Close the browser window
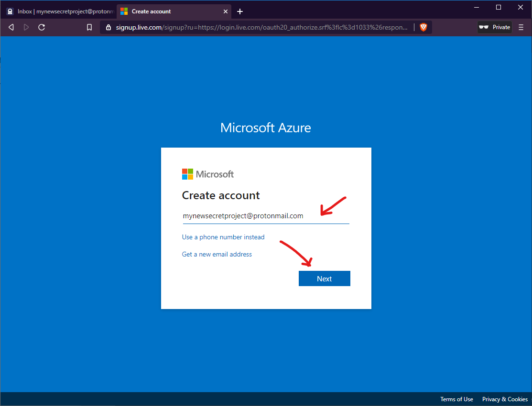 click(x=521, y=7)
